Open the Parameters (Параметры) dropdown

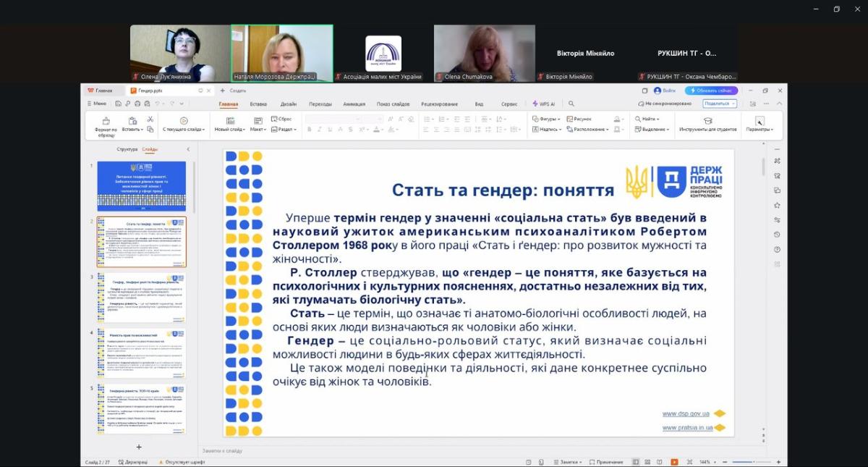(x=759, y=125)
